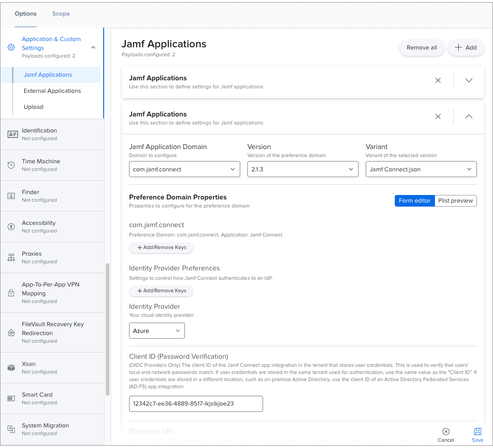The image size is (493, 448).
Task: Select External Applications in the sidebar
Action: 52,91
